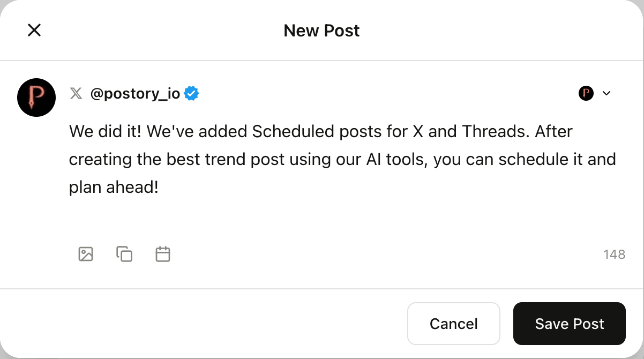Click the blue verified badge
The width and height of the screenshot is (644, 359).
(190, 93)
